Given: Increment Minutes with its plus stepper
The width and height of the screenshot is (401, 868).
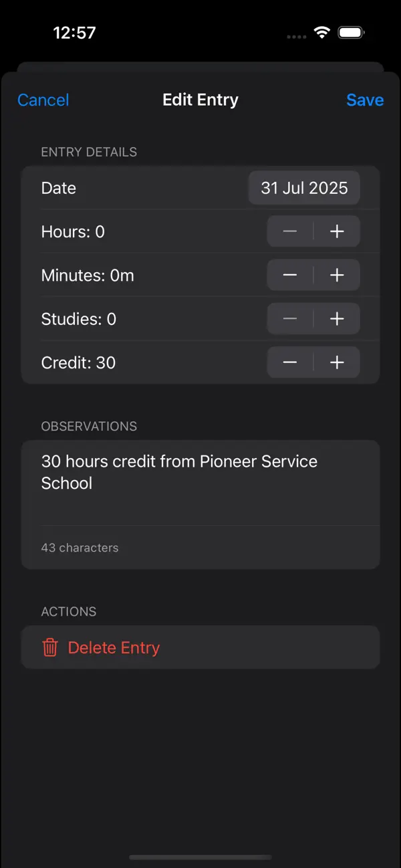Looking at the screenshot, I should [337, 275].
